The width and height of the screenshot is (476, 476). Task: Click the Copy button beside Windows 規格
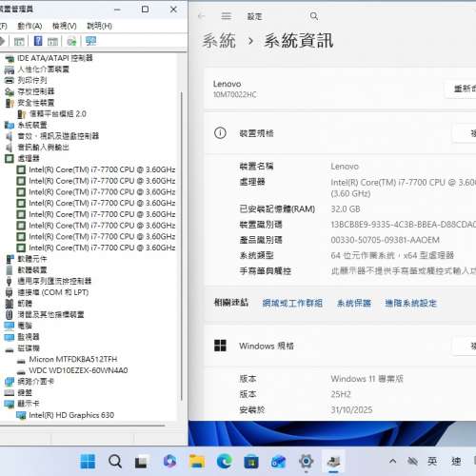coord(465,346)
